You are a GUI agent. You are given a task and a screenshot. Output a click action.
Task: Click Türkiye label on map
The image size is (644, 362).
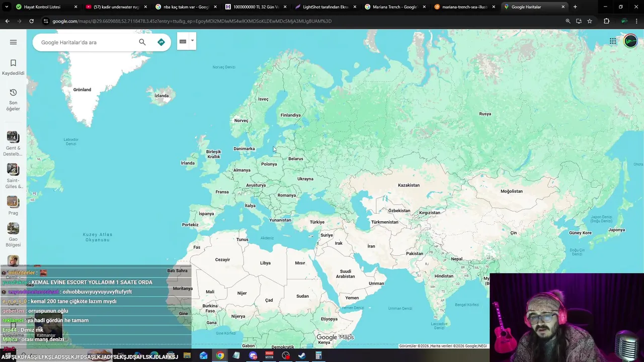click(x=317, y=222)
